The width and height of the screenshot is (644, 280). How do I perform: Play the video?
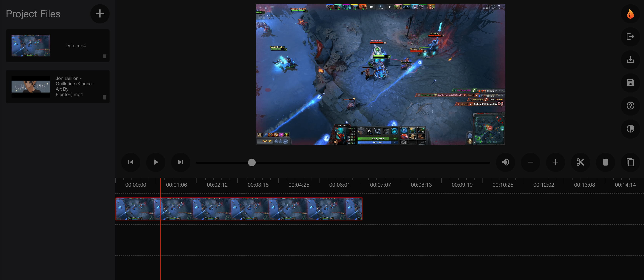156,162
